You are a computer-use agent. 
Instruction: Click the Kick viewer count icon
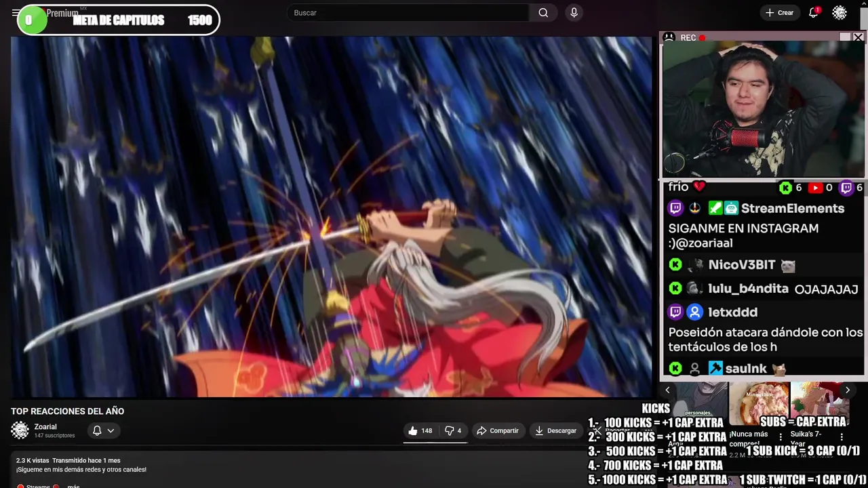[785, 188]
